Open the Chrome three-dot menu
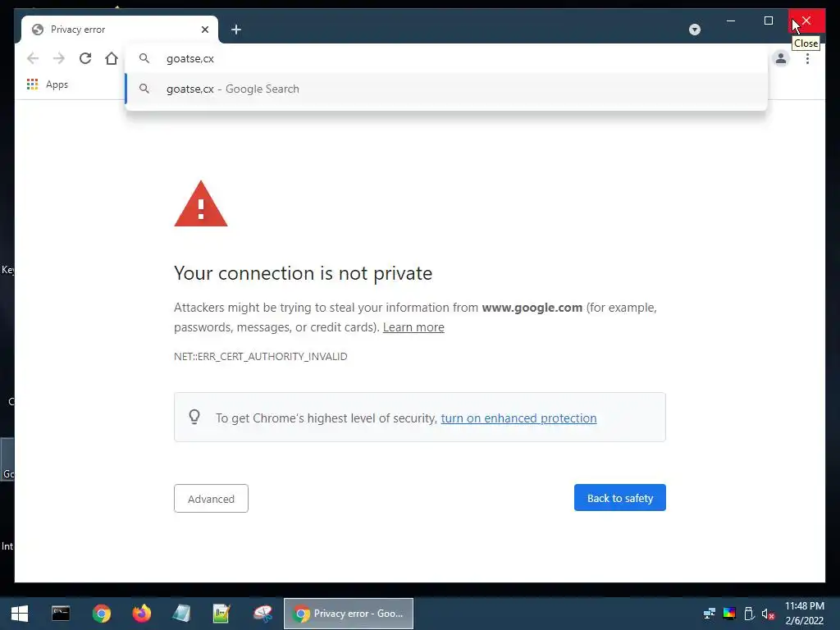This screenshot has width=840, height=630. [x=807, y=58]
